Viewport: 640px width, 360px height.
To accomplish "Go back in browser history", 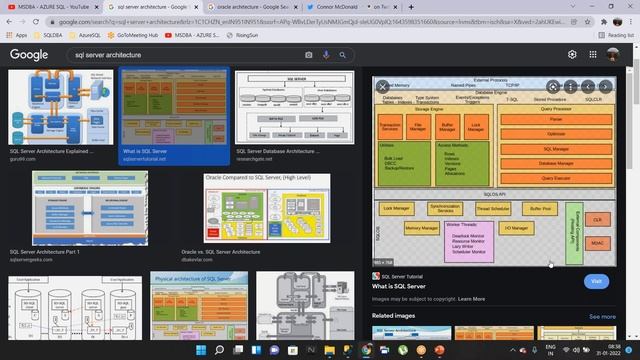I will (x=9, y=22).
